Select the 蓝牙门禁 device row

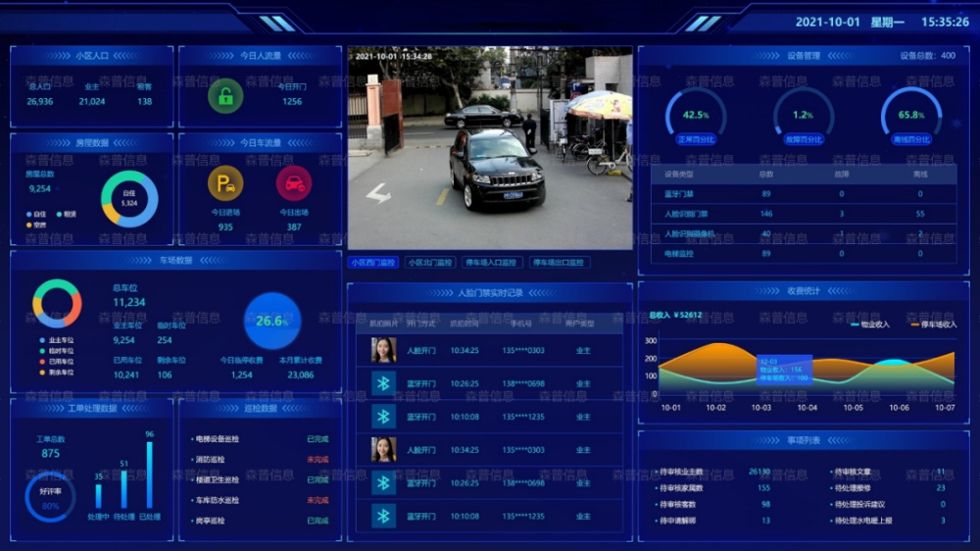tap(804, 194)
